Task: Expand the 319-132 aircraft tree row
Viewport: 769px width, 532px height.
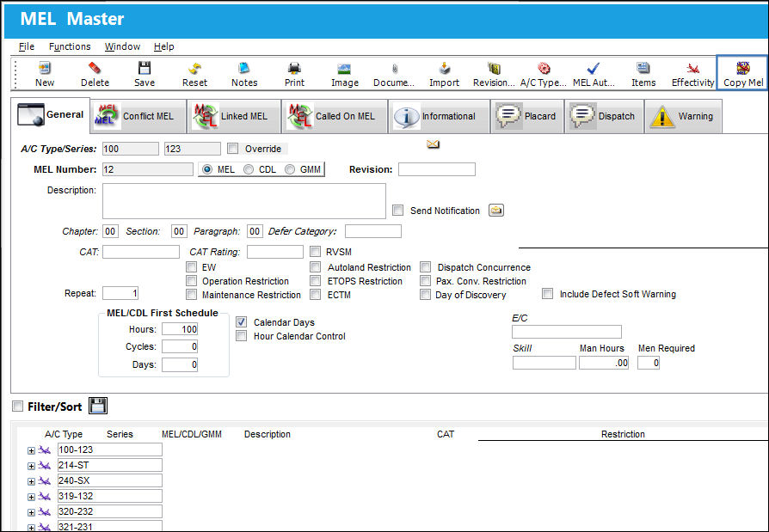Action: point(31,497)
